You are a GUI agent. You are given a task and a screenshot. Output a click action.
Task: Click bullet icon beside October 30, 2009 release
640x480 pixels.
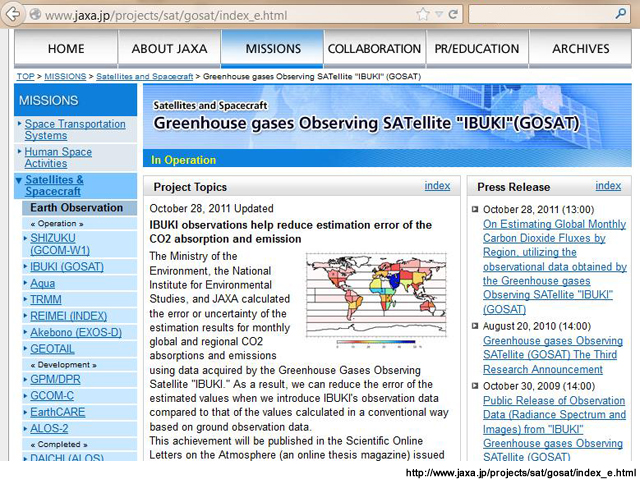(475, 386)
